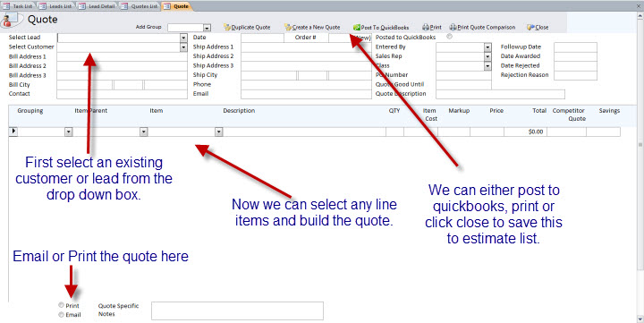Screen dimensions: 644x323
Task: Switch to the Task List tab
Action: [x=18, y=6]
